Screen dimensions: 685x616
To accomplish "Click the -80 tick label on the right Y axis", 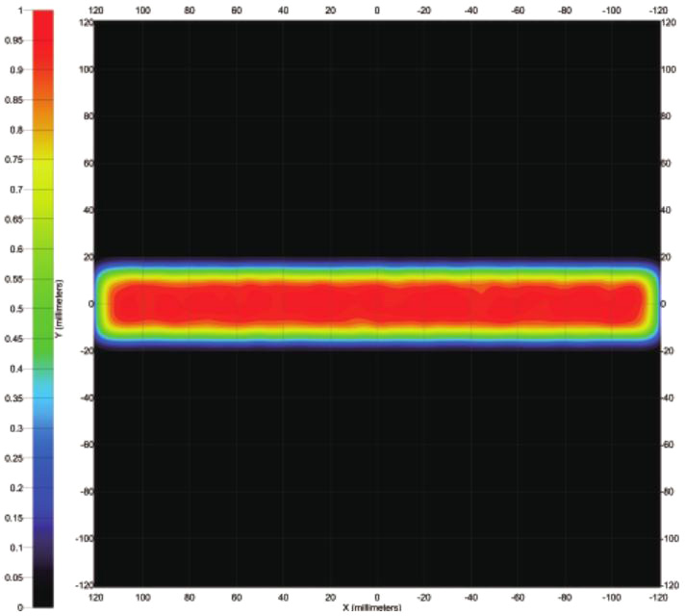I will 671,492.
